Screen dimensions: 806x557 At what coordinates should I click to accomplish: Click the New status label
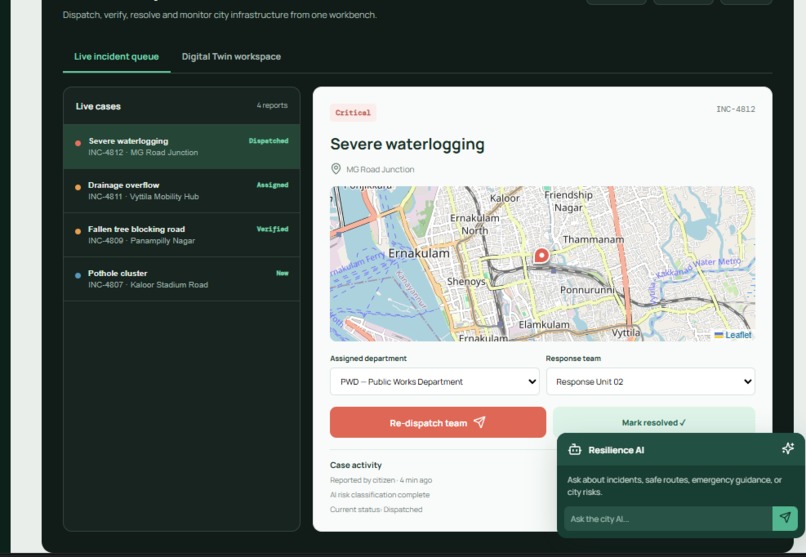click(282, 273)
